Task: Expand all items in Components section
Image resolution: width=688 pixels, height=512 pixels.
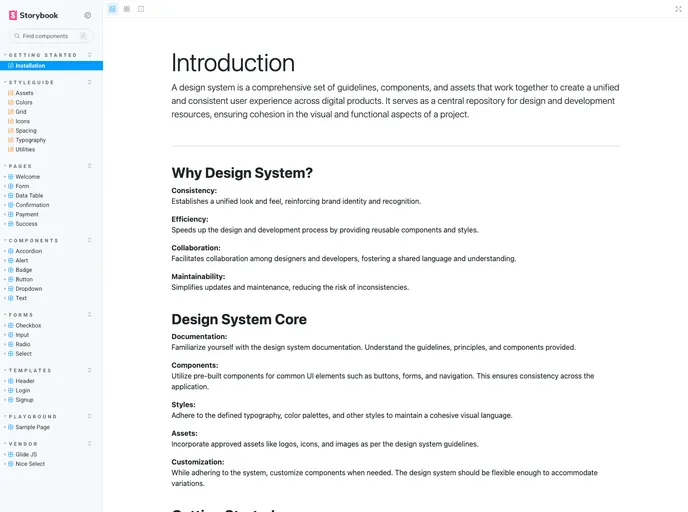Action: [x=90, y=240]
